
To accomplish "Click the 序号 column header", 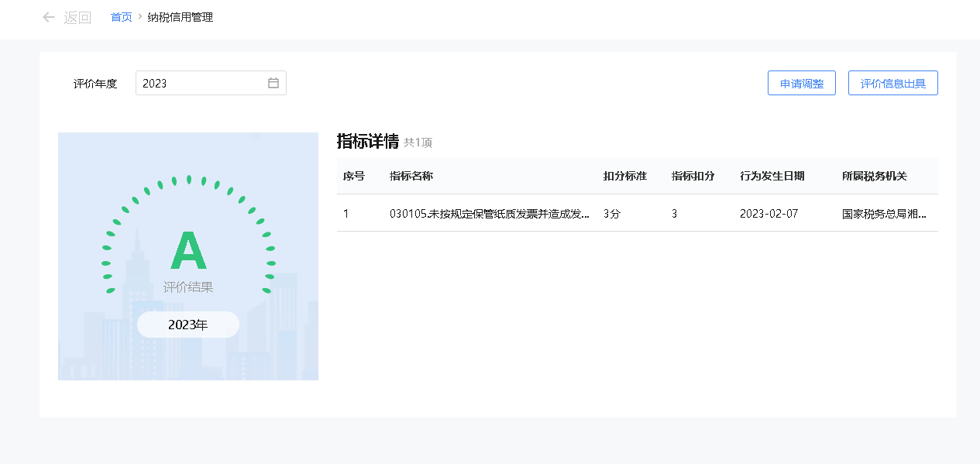I will pos(354,176).
